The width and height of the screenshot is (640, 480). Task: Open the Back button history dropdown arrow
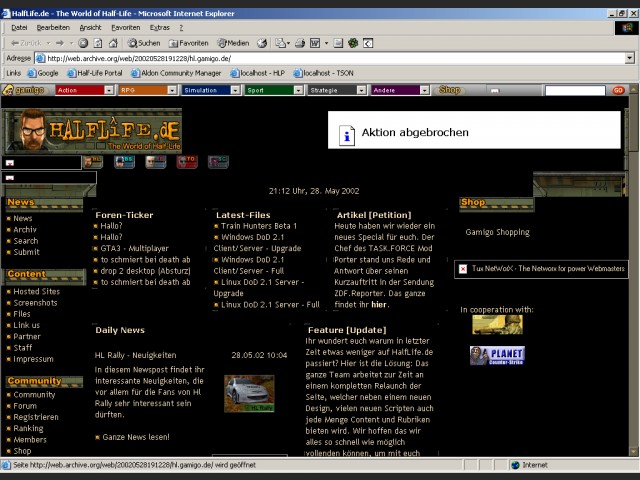click(x=49, y=43)
